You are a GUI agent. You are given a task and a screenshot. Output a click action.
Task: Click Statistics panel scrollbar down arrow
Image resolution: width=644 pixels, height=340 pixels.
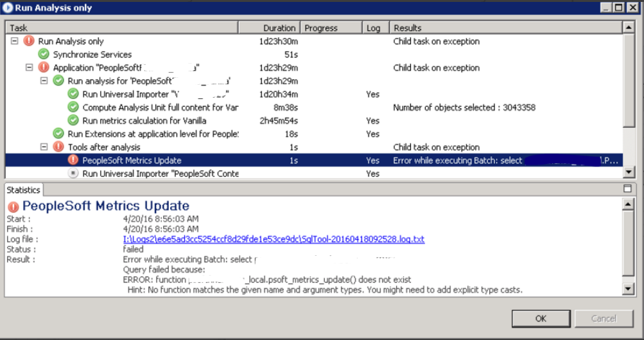(628, 289)
